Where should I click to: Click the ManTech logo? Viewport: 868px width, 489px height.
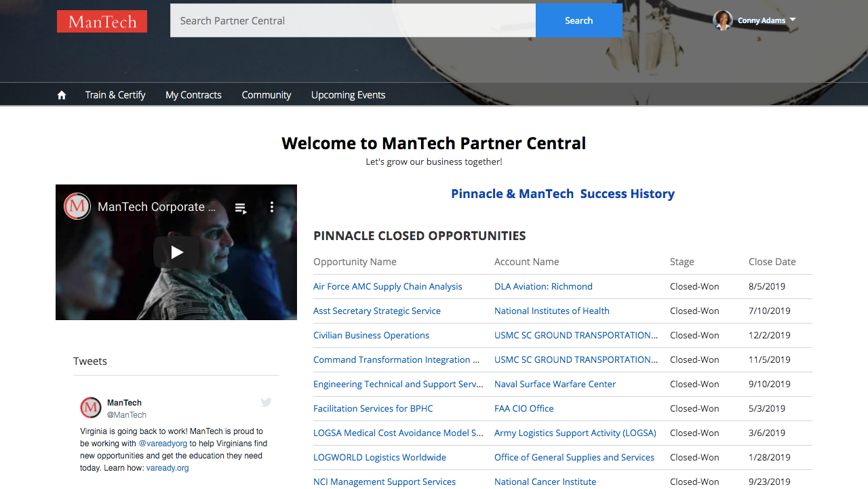(102, 21)
